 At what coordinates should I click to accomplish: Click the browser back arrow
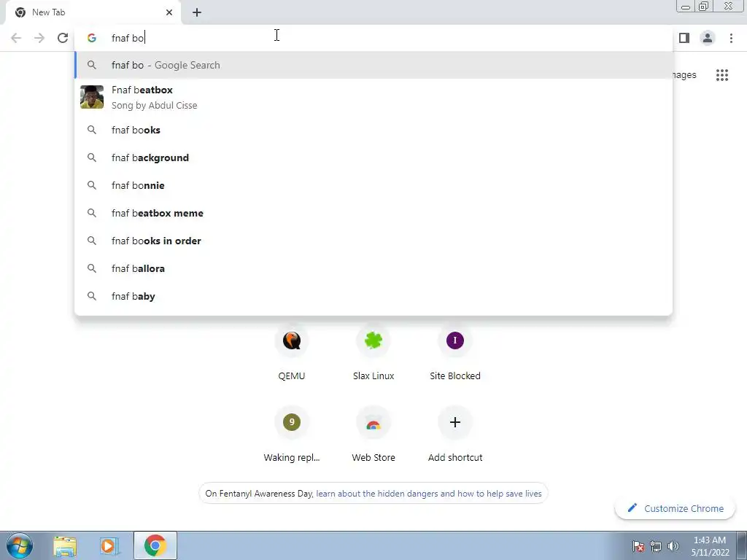coord(16,38)
